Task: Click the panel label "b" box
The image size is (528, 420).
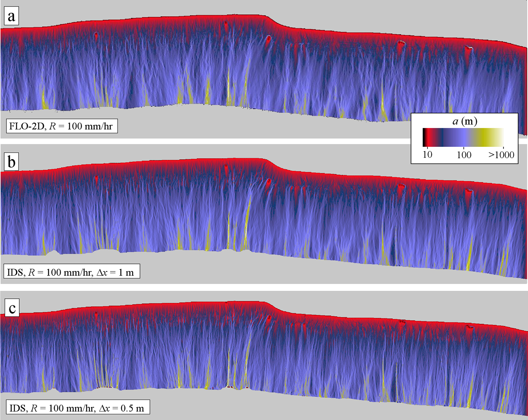Action: [11, 162]
